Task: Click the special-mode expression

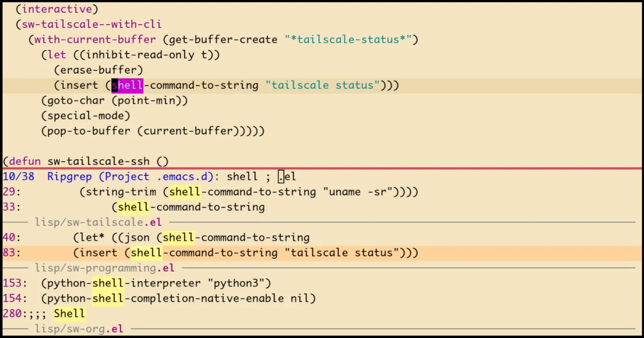Action: [85, 115]
